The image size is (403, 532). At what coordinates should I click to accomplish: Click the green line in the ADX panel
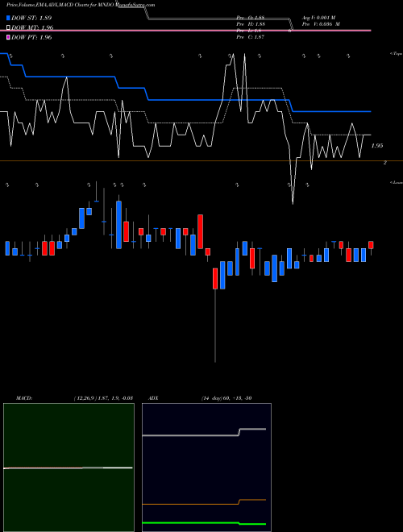tap(204, 523)
